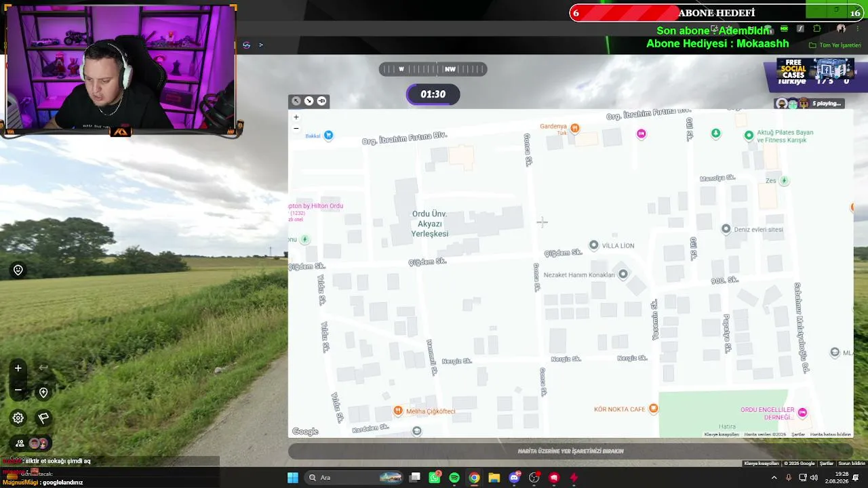
Task: Click the second map size arrow icon
Action: [309, 101]
